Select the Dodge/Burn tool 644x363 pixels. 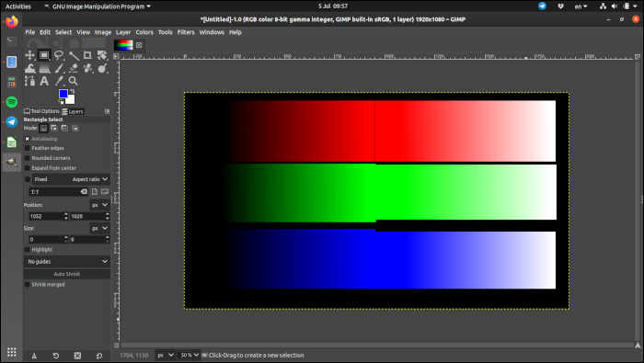tap(102, 68)
